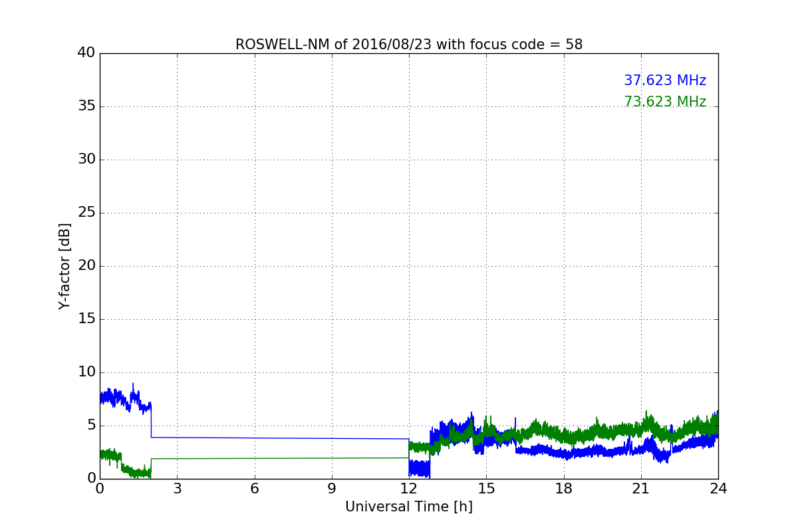798x532 pixels.
Task: Click the y-axis tick label '30'
Action: point(86,160)
